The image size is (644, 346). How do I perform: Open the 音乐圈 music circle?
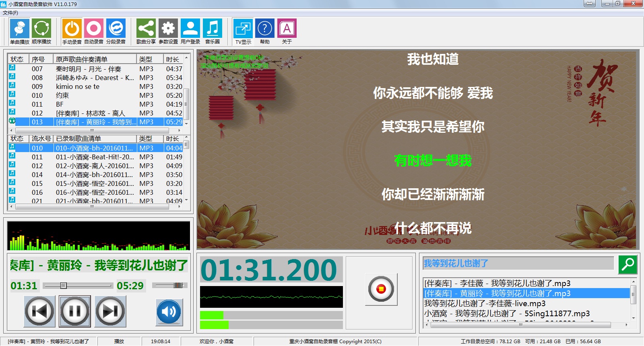[213, 29]
